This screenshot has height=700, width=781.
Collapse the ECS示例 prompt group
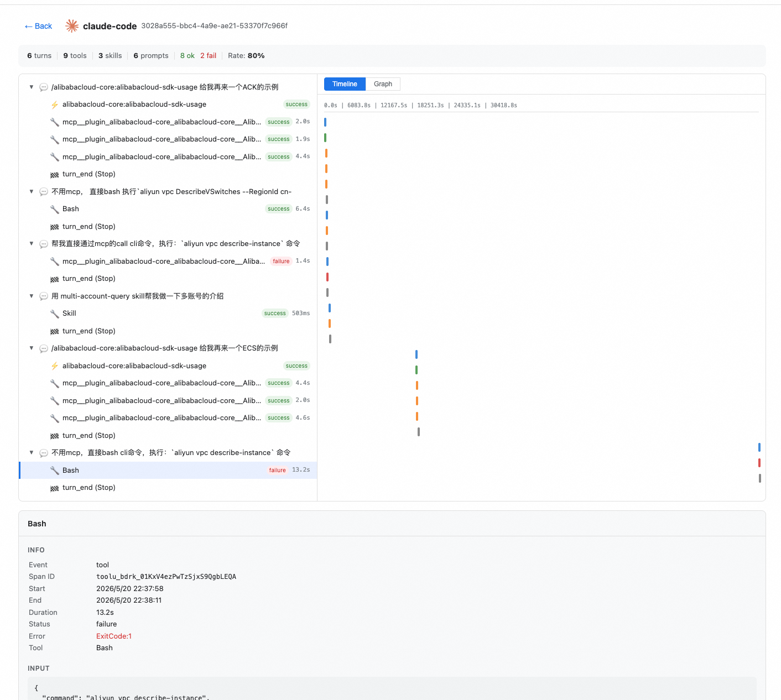tap(32, 348)
